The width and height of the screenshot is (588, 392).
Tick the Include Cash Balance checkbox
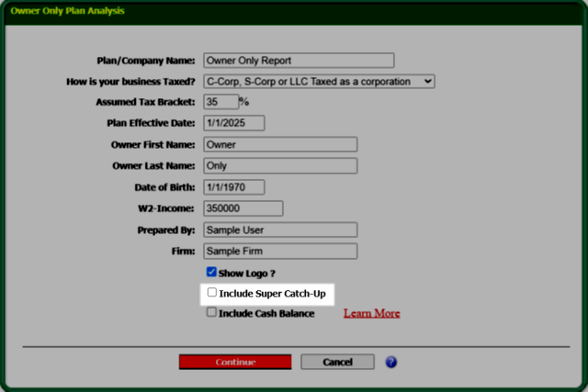[x=211, y=313]
